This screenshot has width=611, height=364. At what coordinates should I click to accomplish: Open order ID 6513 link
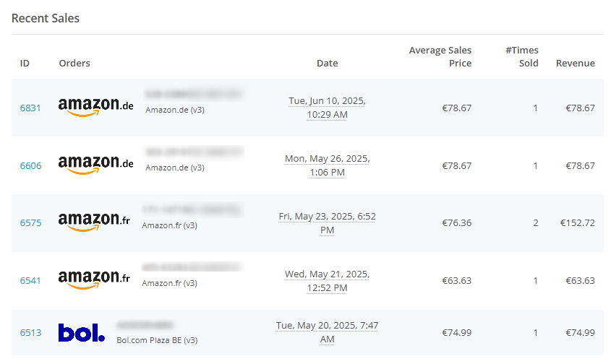(30, 332)
